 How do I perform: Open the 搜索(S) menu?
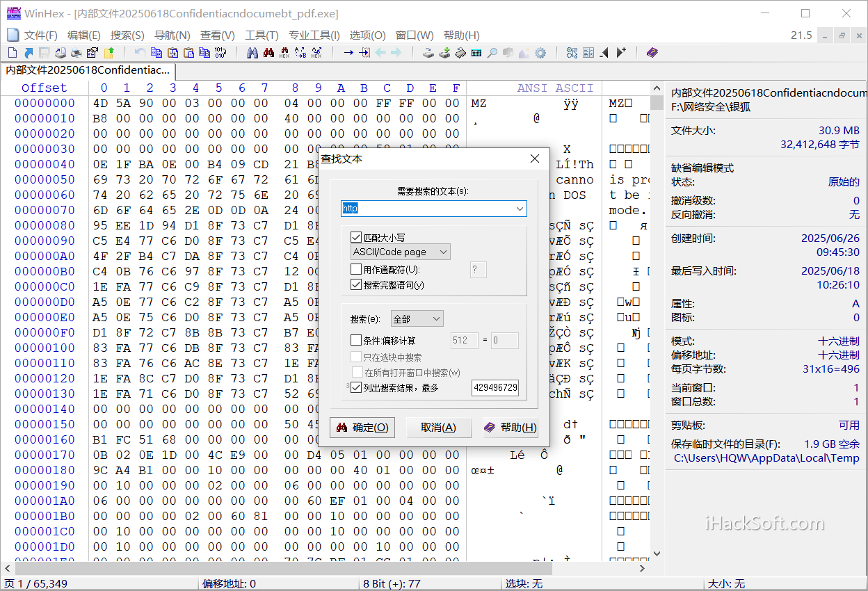pyautogui.click(x=127, y=35)
